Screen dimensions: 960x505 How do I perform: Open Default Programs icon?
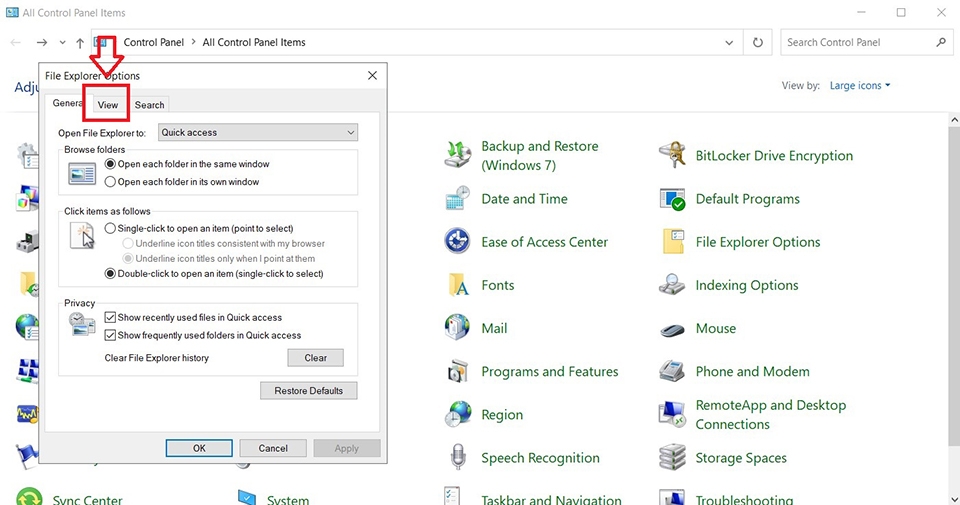(x=672, y=199)
